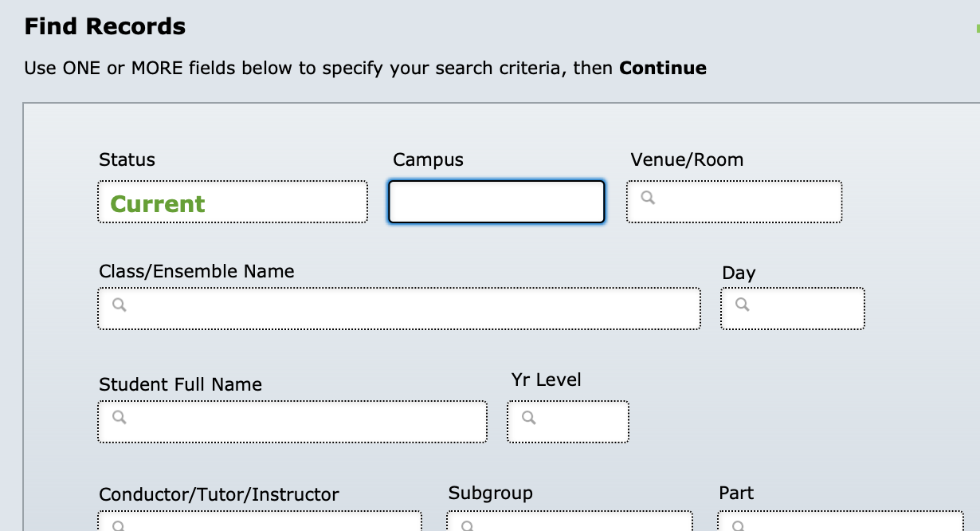Click the magnifier icon in Subgroup field
Viewport: 980px width, 531px height.
(468, 525)
